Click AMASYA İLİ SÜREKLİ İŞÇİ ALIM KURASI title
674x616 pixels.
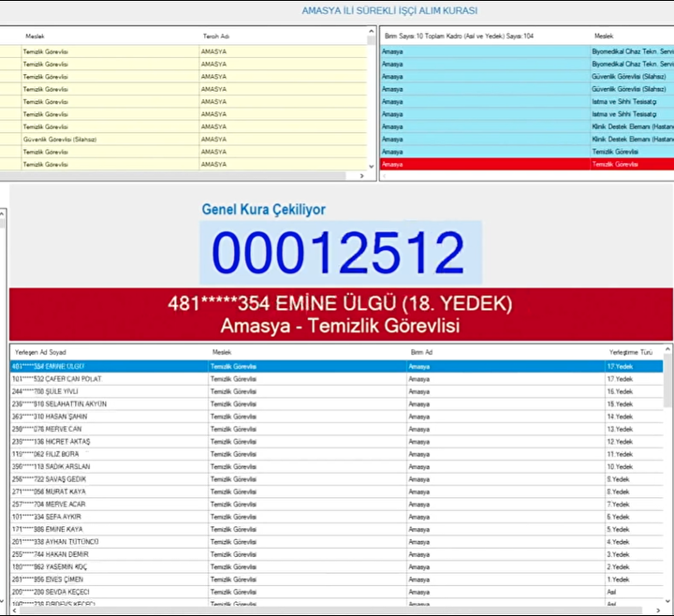pyautogui.click(x=389, y=10)
